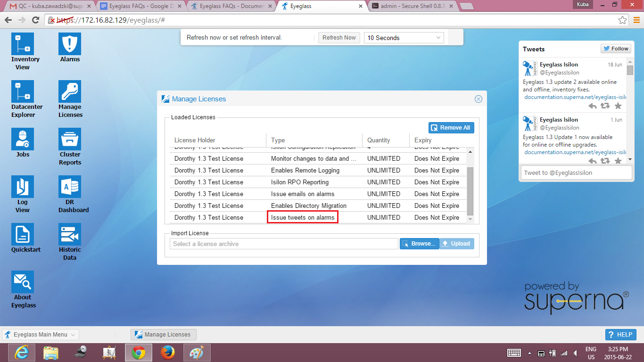Open the Chrome hamburger menu
This screenshot has height=362, width=644.
[x=636, y=20]
